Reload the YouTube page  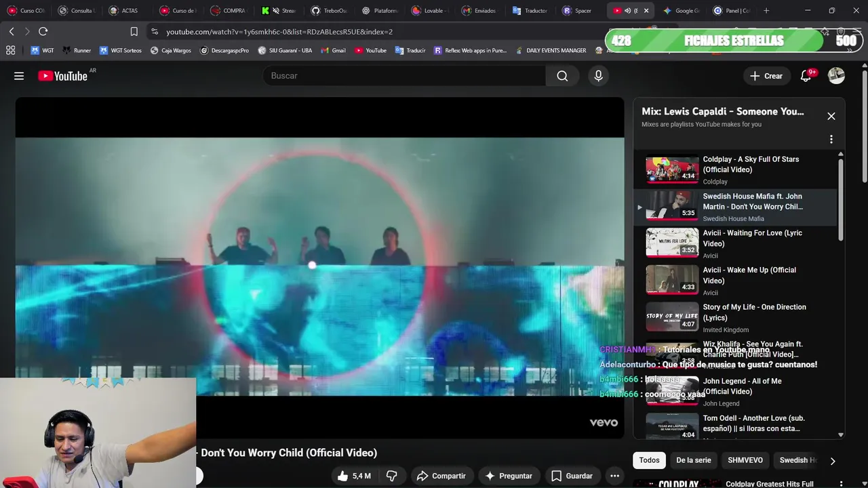point(43,32)
